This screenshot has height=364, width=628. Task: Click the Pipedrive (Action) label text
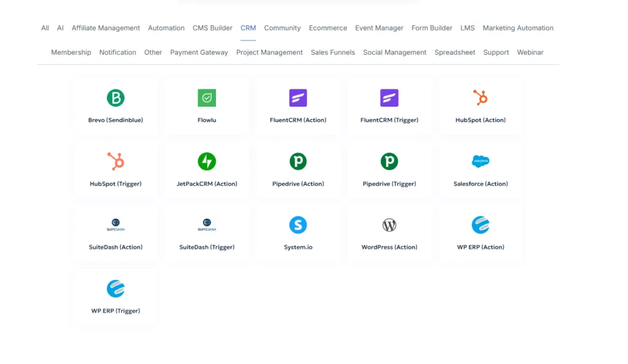[x=298, y=184]
